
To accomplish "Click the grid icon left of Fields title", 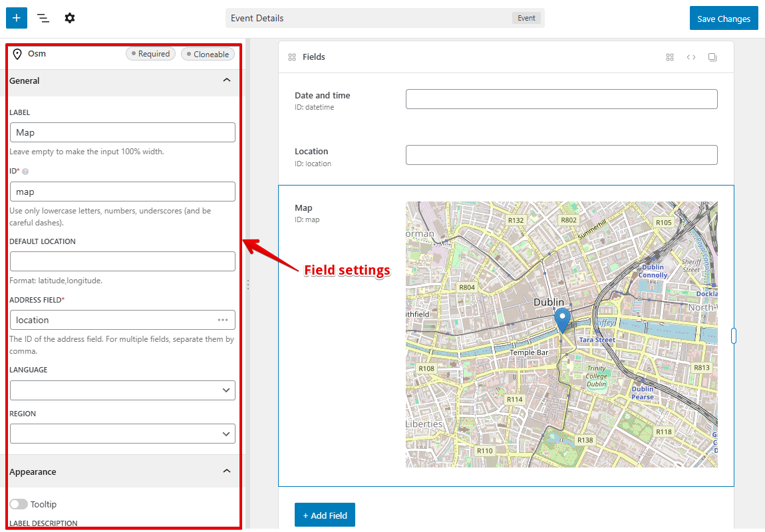I will (292, 57).
